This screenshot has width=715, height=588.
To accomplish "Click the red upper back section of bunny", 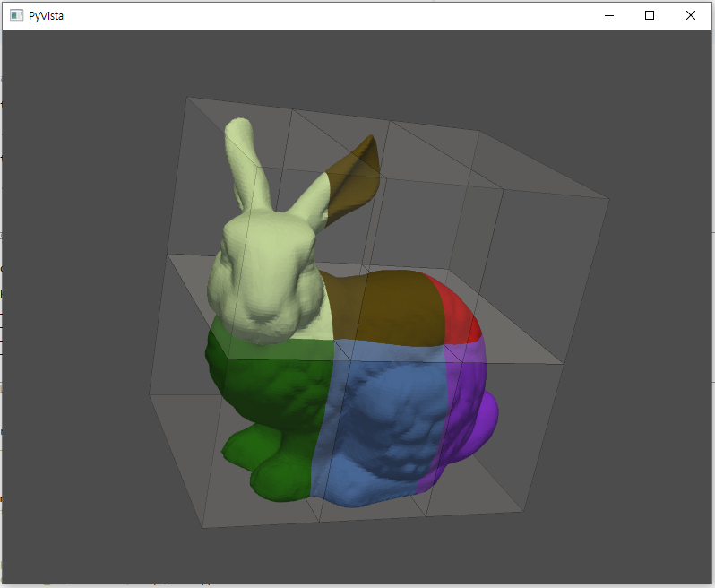I will [458, 315].
